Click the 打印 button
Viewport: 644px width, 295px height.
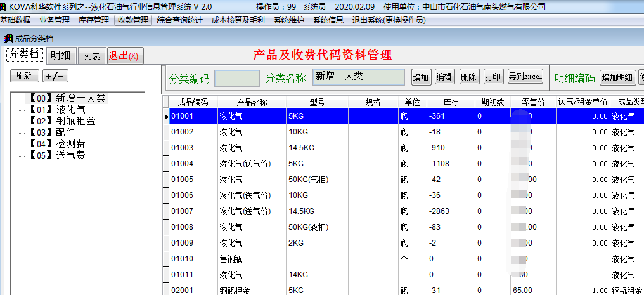493,76
